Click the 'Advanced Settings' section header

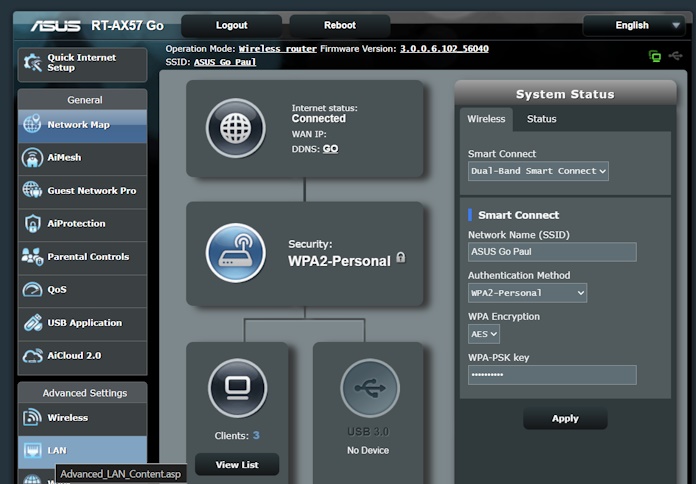85,393
